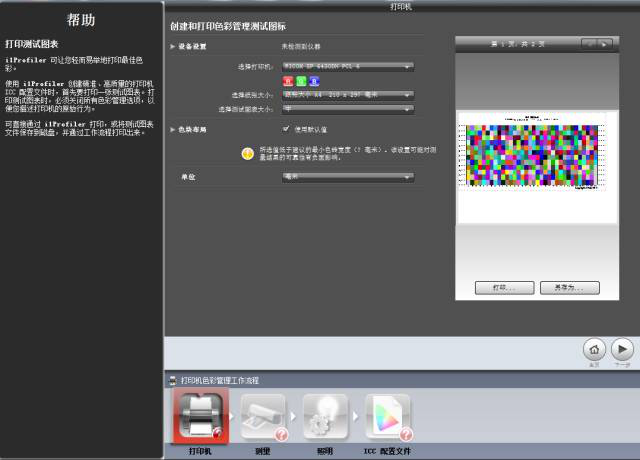
Task: Select the 打印机 workflow step icon
Action: 201,416
